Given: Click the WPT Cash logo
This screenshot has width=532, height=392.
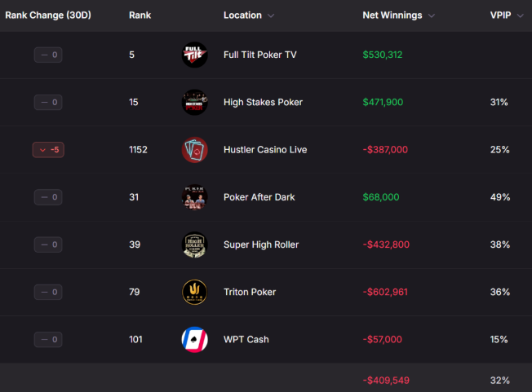Looking at the screenshot, I should pyautogui.click(x=194, y=339).
